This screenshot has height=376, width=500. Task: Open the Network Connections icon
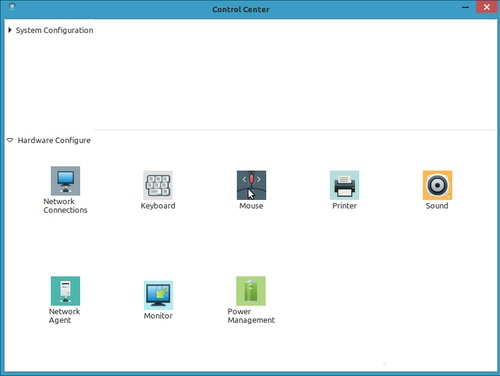(x=65, y=181)
